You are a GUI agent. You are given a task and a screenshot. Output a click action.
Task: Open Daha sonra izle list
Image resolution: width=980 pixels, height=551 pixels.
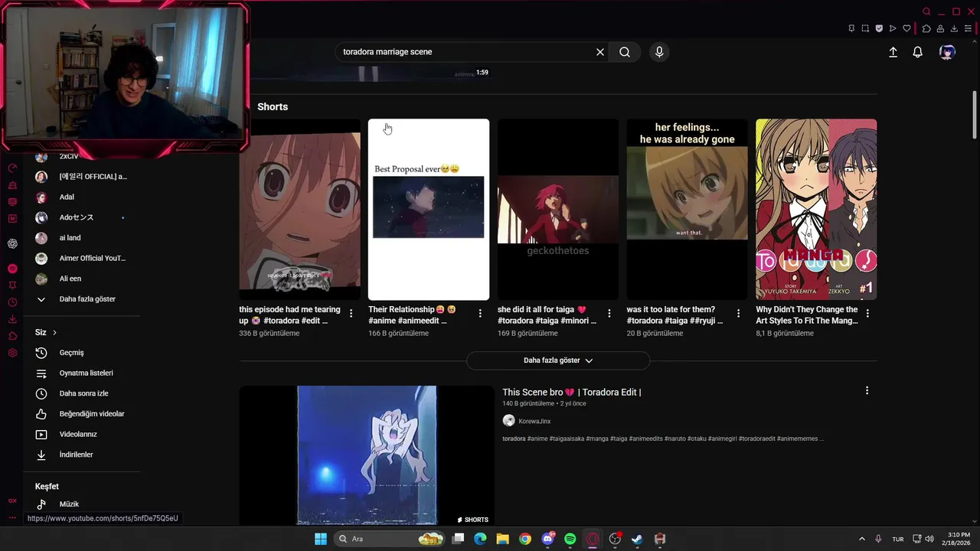pyautogui.click(x=82, y=393)
